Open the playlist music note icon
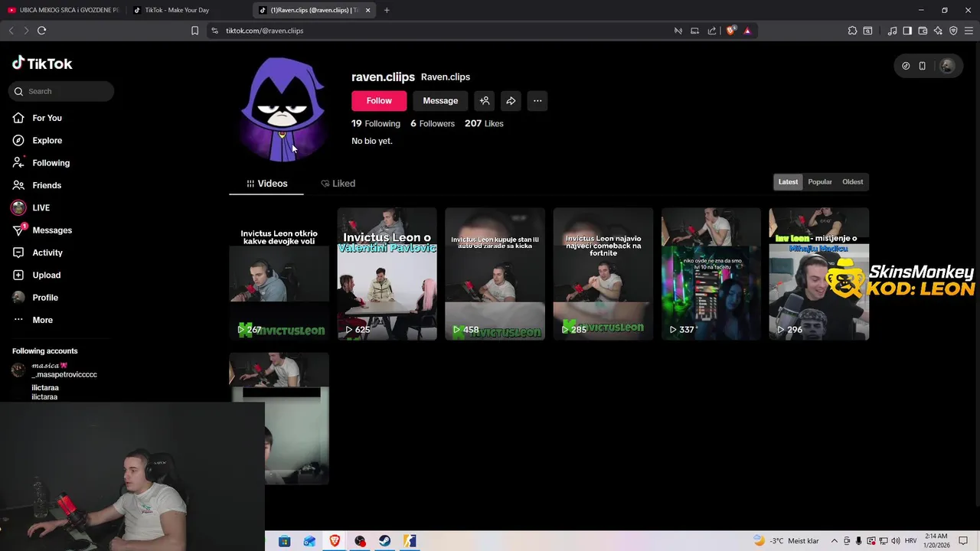The image size is (980, 551). pyautogui.click(x=892, y=31)
